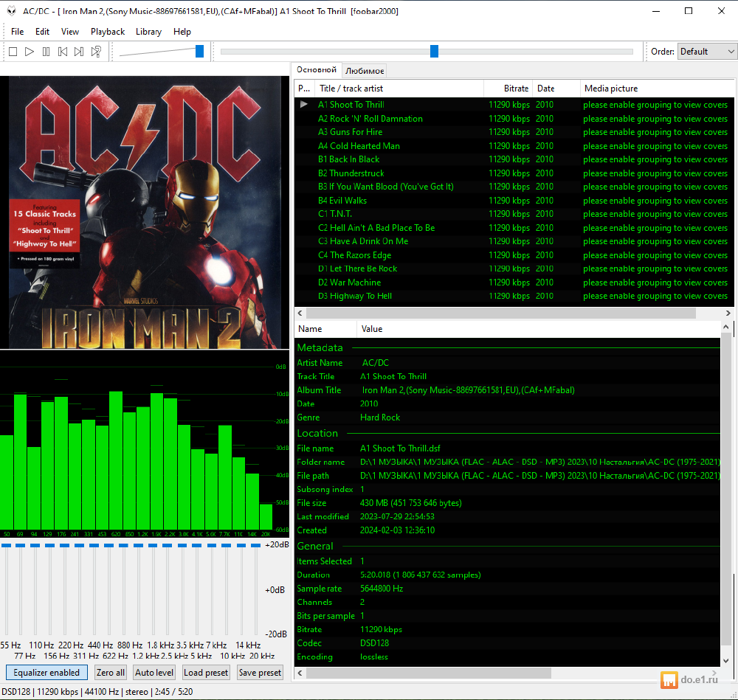Click the AC/DC Iron Man 2 album cover
Viewport: 738px width, 700px height.
145,212
